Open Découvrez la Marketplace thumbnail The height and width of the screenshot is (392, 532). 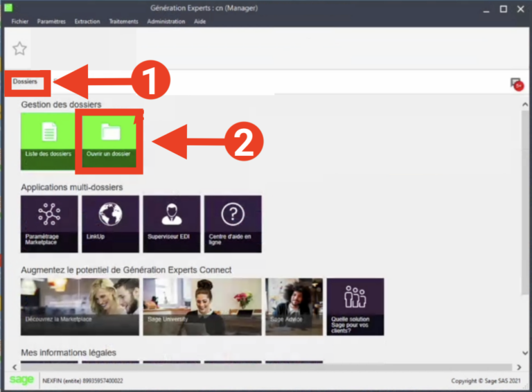80,307
